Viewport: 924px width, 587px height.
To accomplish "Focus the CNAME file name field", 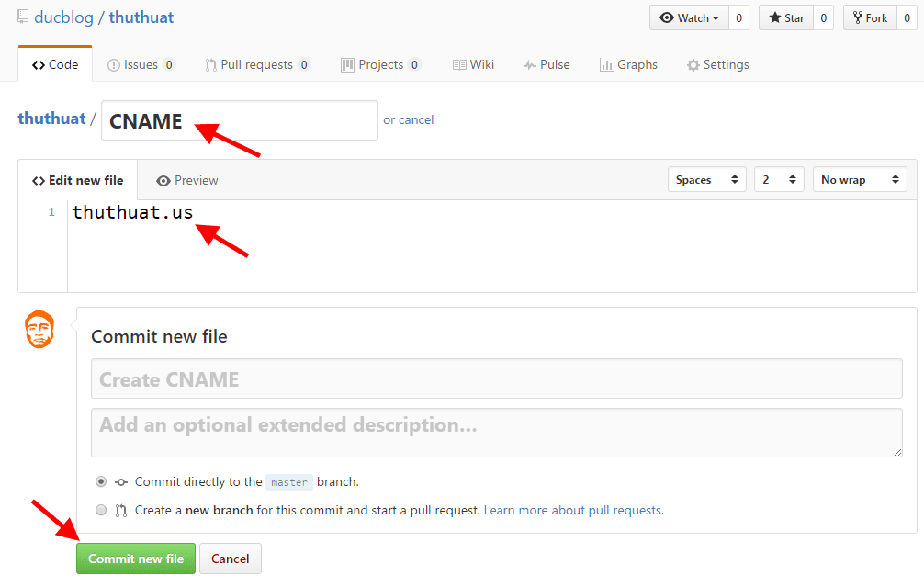I will [239, 120].
